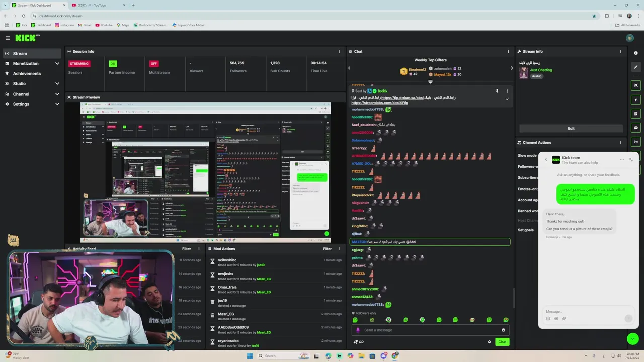This screenshot has height=362, width=644.
Task: Go back in the Kick team widget
Action: [546, 160]
